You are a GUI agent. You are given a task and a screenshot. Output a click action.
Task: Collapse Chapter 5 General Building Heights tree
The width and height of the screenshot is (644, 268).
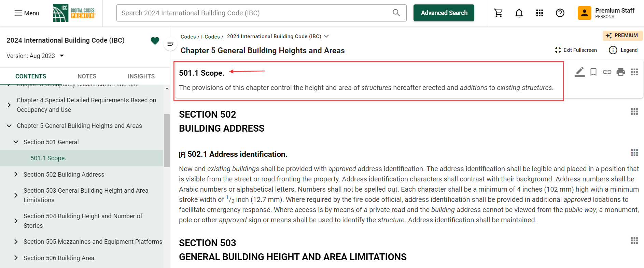point(9,126)
